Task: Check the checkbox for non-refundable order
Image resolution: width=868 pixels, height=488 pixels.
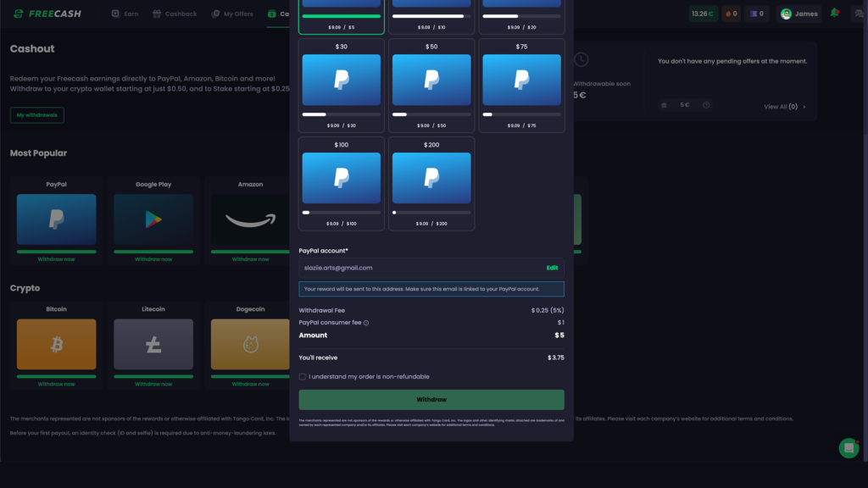Action: point(303,376)
